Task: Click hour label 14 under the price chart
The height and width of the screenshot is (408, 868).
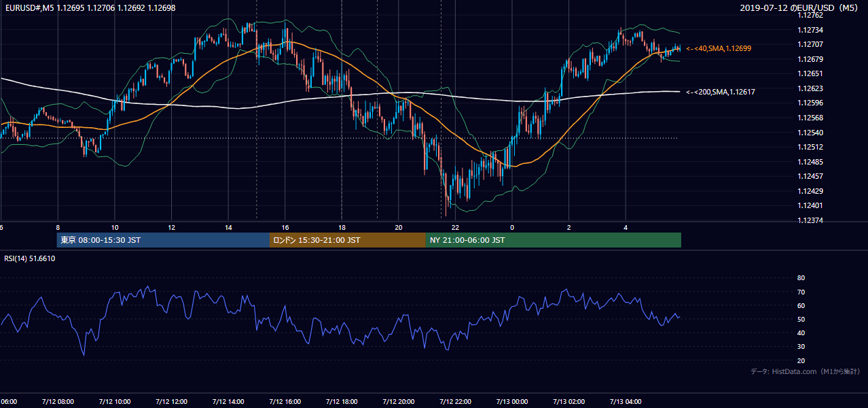Action: [228, 228]
